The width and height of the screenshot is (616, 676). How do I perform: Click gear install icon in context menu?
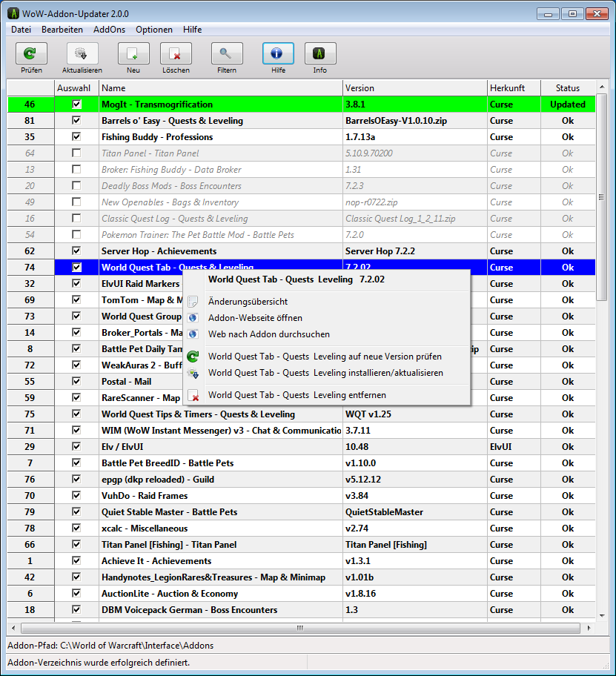pyautogui.click(x=193, y=373)
